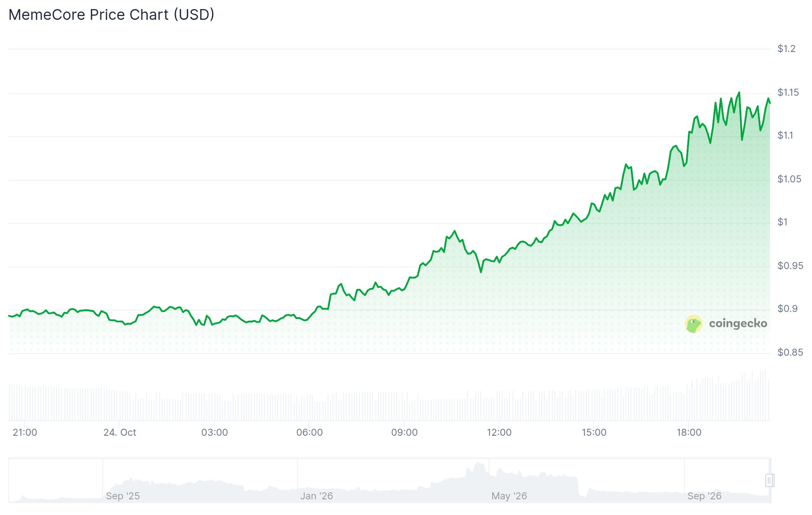
Task: Click the MemeCore Price Chart (USD) title
Action: [x=111, y=15]
